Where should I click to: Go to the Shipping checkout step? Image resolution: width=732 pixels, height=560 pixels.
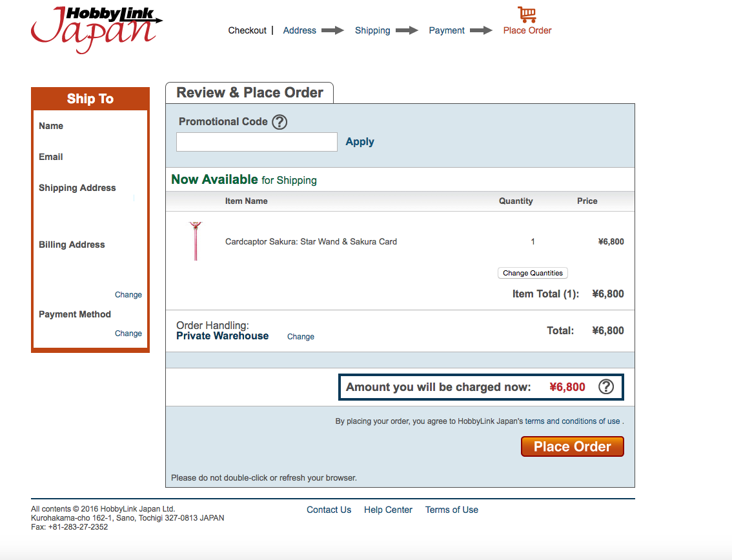pyautogui.click(x=372, y=30)
